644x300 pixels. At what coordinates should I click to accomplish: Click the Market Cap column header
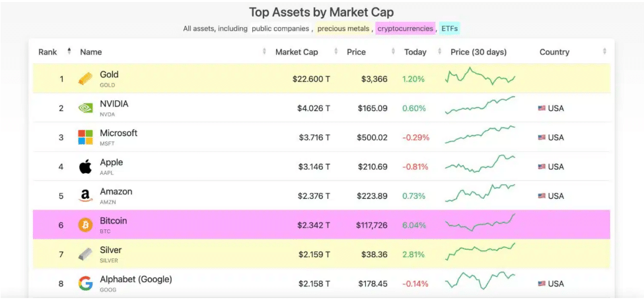pos(297,52)
